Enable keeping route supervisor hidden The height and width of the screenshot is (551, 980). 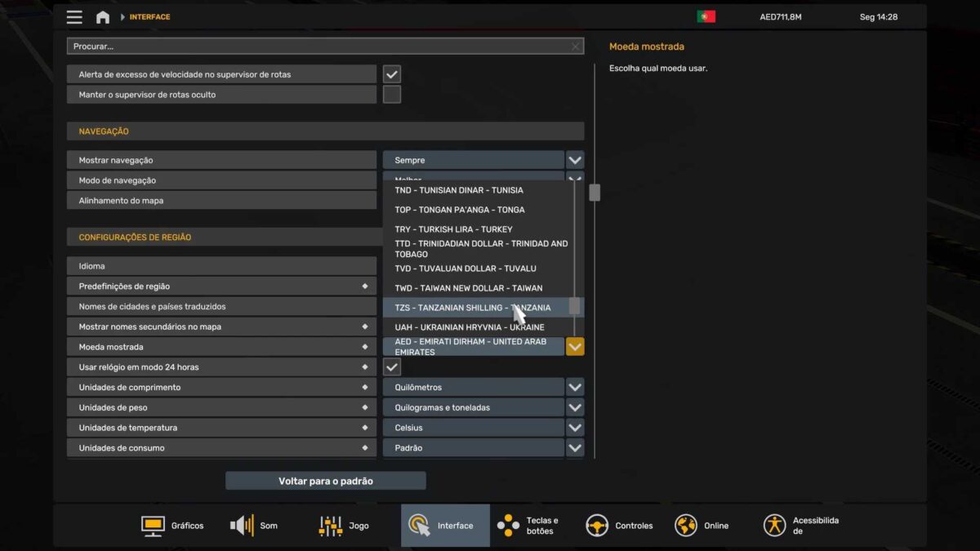coord(392,95)
